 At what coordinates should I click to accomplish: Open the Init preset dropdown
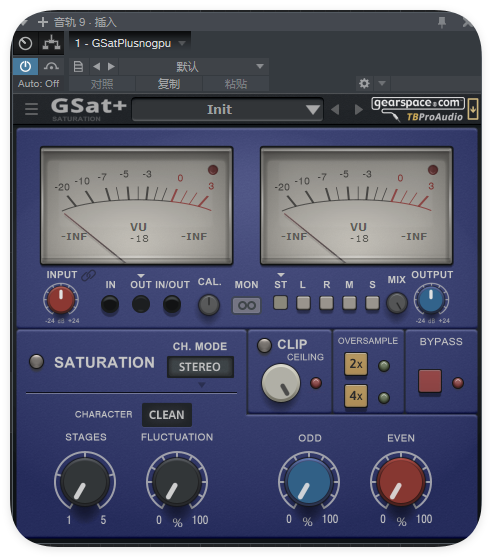click(227, 109)
